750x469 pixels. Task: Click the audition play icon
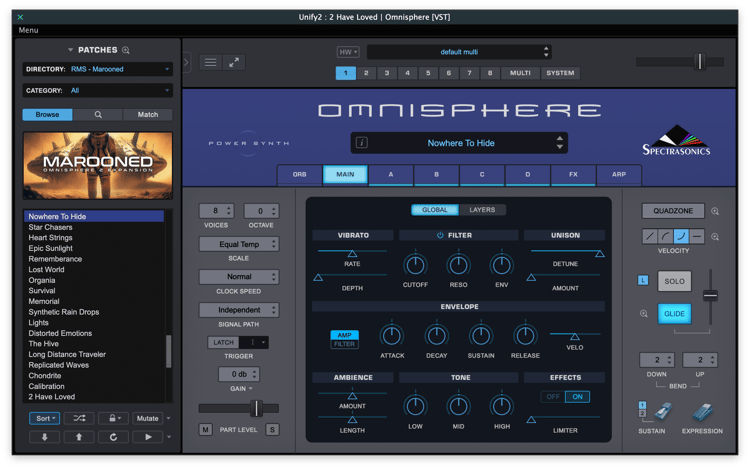click(148, 437)
